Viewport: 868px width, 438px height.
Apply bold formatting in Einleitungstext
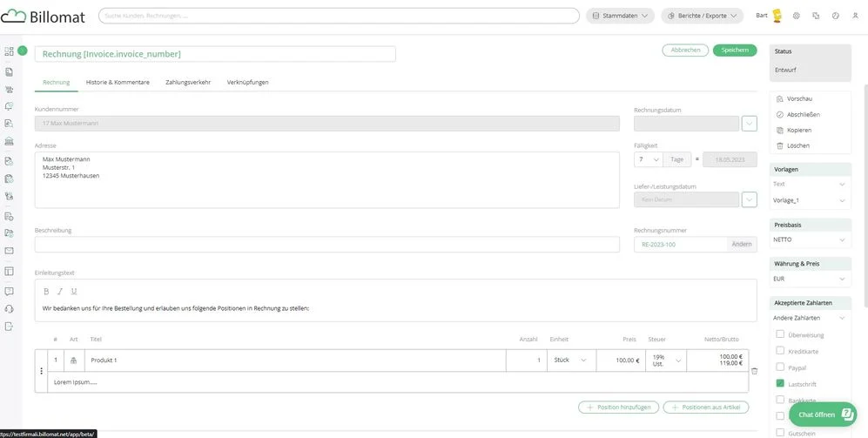(x=46, y=291)
